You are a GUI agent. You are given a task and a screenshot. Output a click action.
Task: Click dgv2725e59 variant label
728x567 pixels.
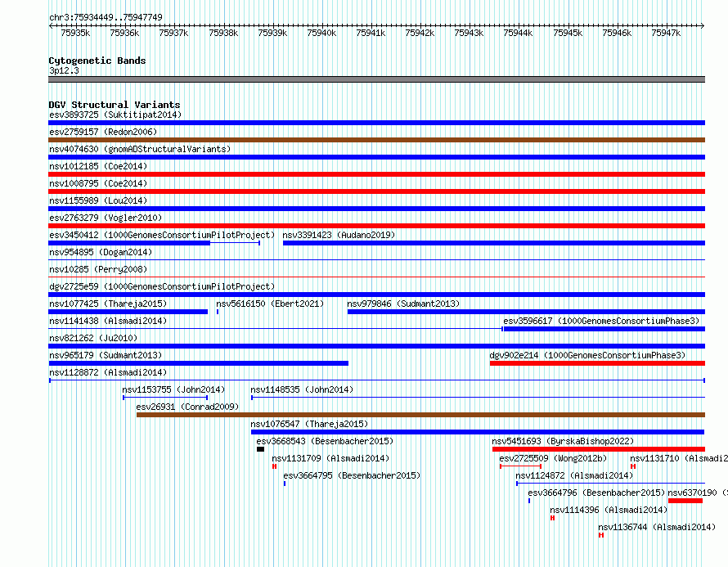[162, 286]
